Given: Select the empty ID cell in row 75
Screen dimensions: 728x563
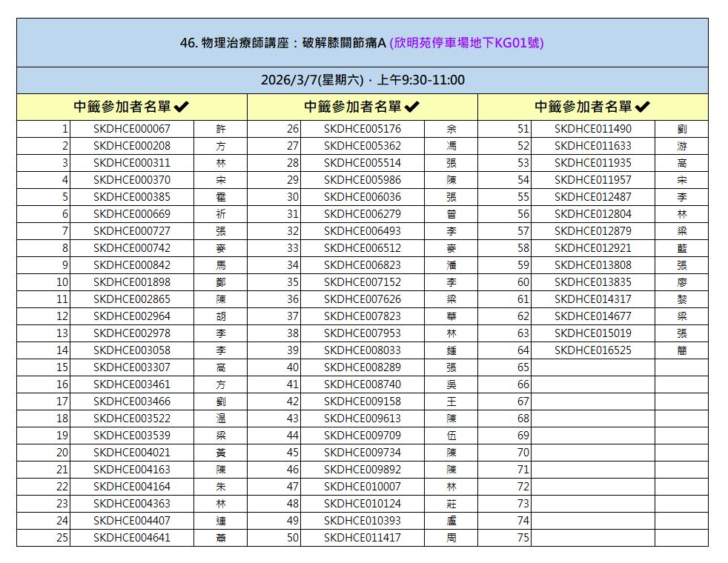Looking at the screenshot, I should pos(592,538).
